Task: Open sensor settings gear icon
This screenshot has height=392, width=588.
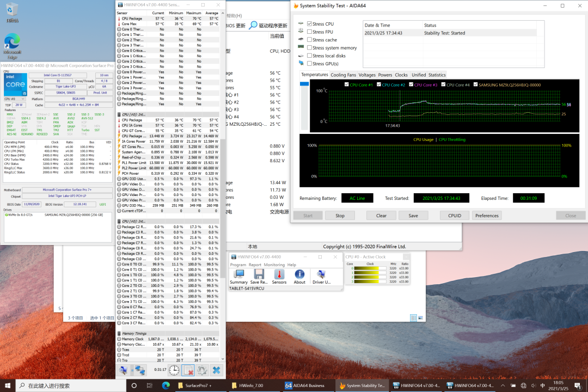Action: pos(202,370)
